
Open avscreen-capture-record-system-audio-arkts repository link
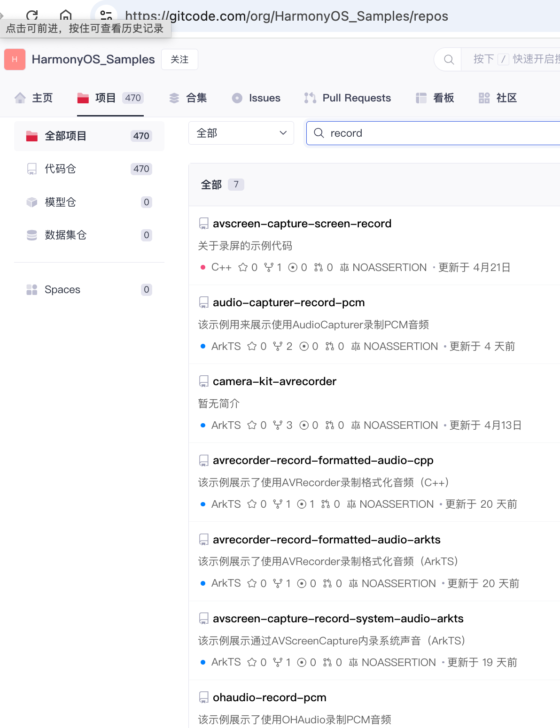pyautogui.click(x=338, y=619)
